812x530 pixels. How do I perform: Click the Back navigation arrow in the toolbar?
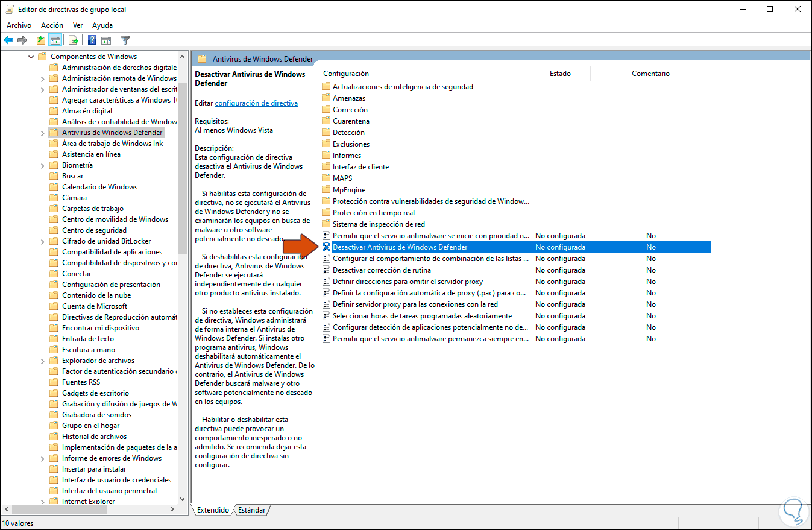pyautogui.click(x=8, y=40)
